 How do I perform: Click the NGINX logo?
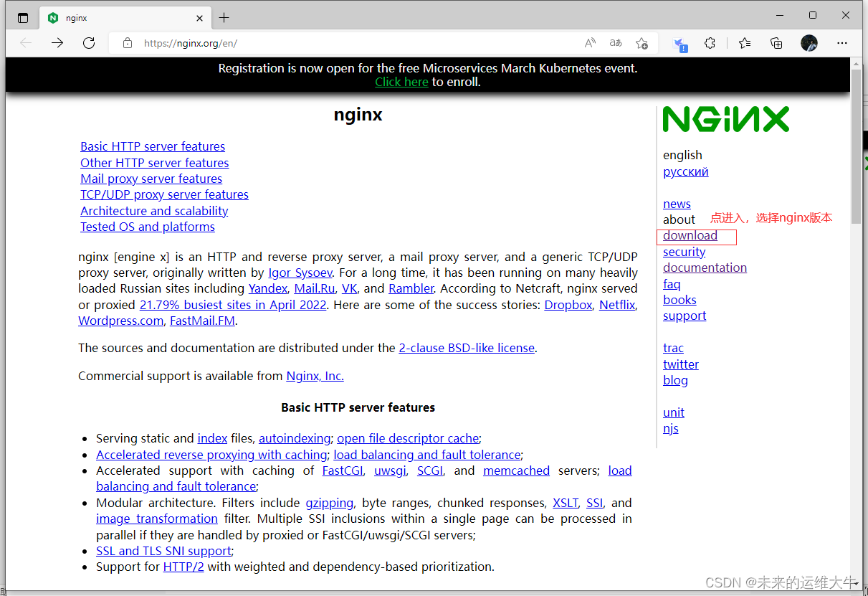coord(725,120)
